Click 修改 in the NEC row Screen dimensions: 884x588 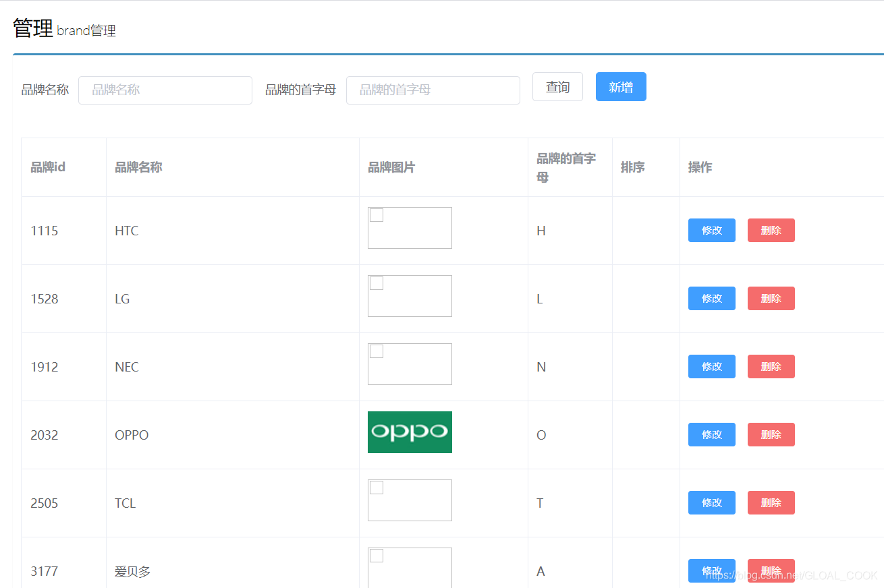[x=712, y=367]
